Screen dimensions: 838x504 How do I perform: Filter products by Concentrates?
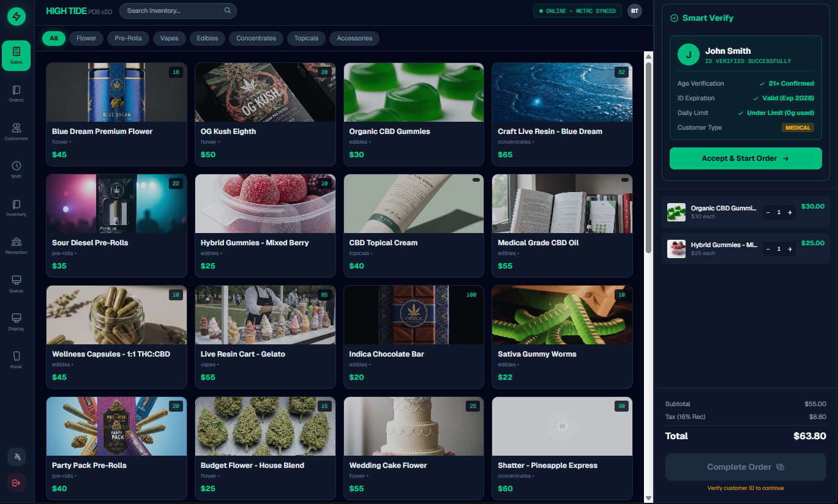coord(256,39)
